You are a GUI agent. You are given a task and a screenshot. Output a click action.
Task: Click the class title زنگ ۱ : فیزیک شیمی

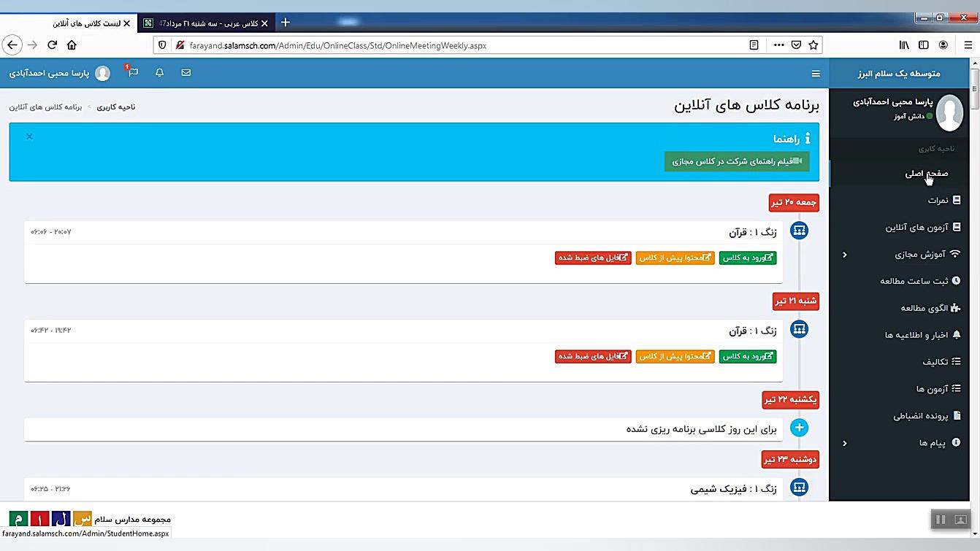(733, 489)
